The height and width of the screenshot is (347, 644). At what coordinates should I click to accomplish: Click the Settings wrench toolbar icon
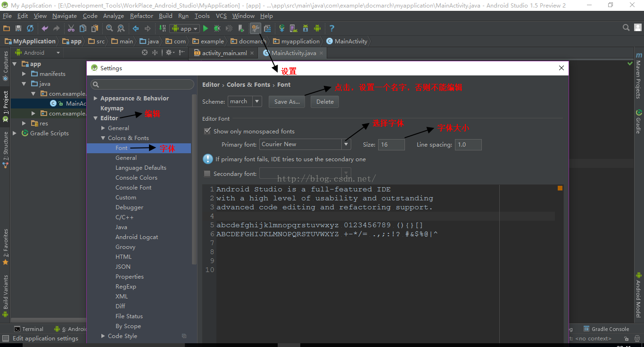256,28
